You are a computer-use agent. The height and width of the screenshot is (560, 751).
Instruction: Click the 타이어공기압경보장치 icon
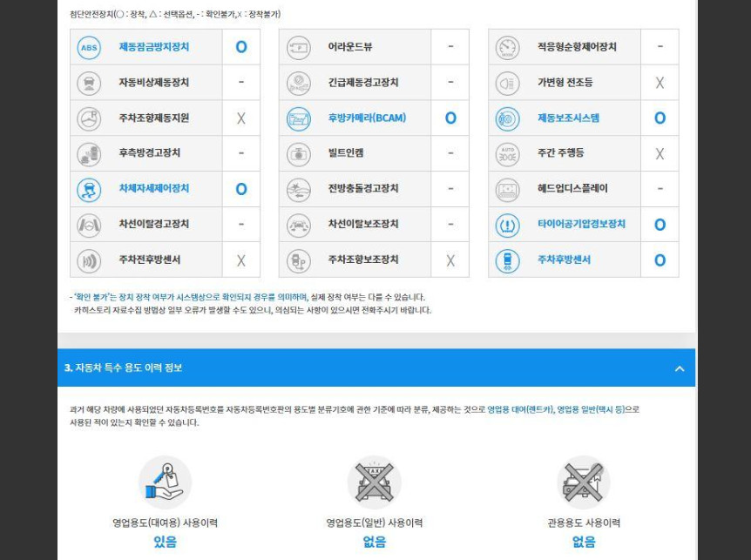pyautogui.click(x=508, y=225)
